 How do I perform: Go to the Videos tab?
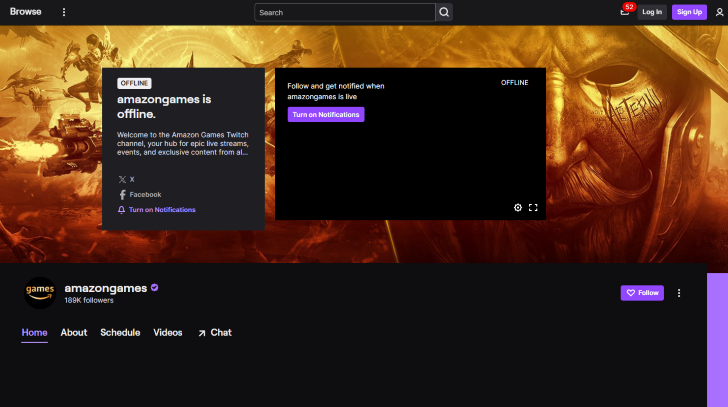coord(168,333)
